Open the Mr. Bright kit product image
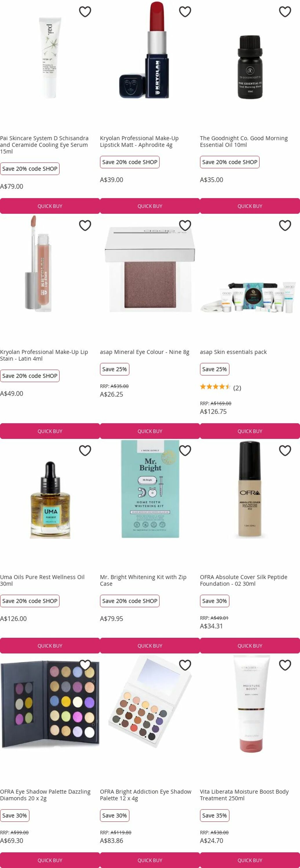Image resolution: width=300 pixels, height=868 pixels. (150, 489)
